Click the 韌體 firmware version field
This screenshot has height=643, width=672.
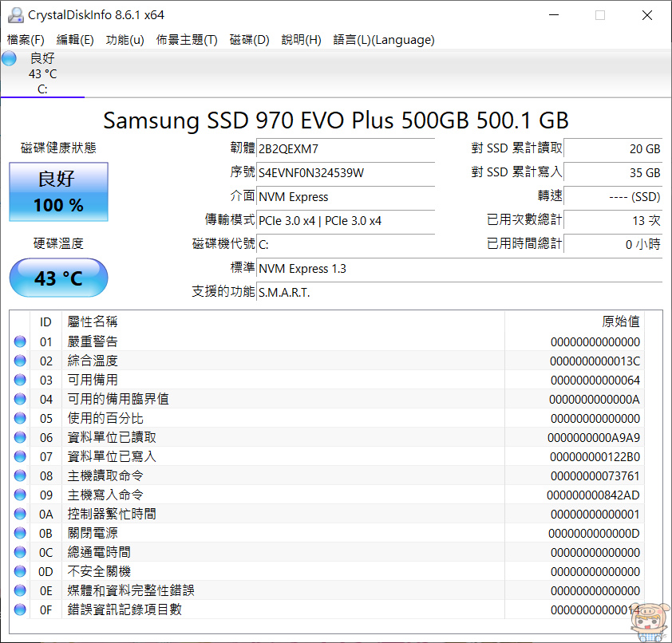pos(346,149)
